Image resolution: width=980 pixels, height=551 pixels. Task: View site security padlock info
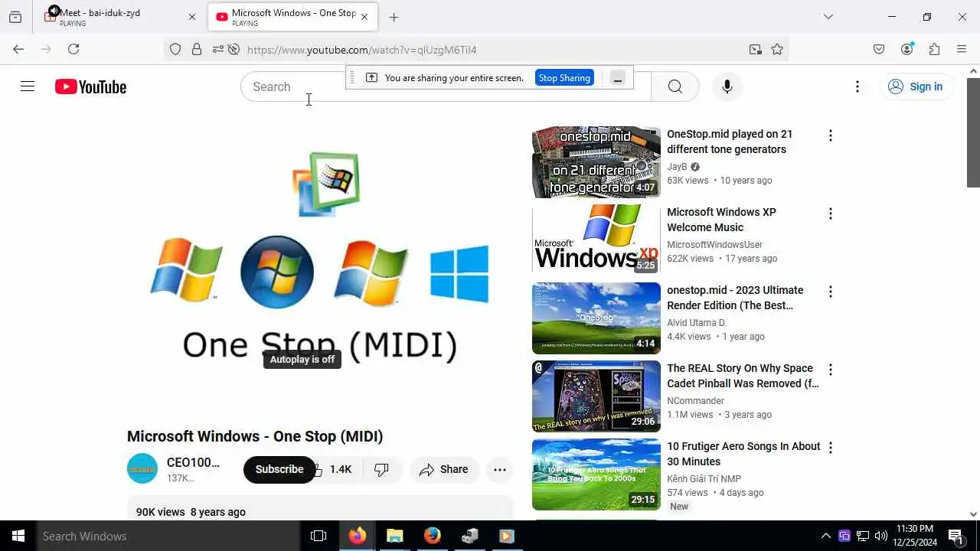click(x=197, y=50)
